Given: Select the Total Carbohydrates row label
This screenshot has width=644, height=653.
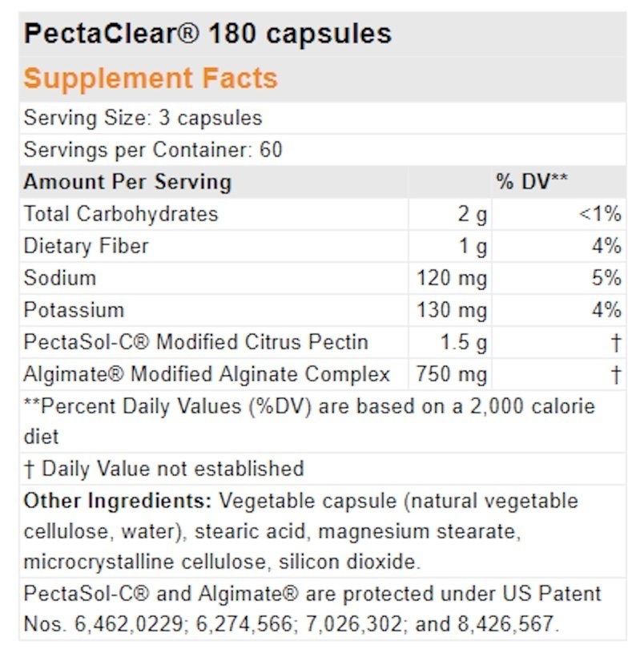Looking at the screenshot, I should [121, 214].
